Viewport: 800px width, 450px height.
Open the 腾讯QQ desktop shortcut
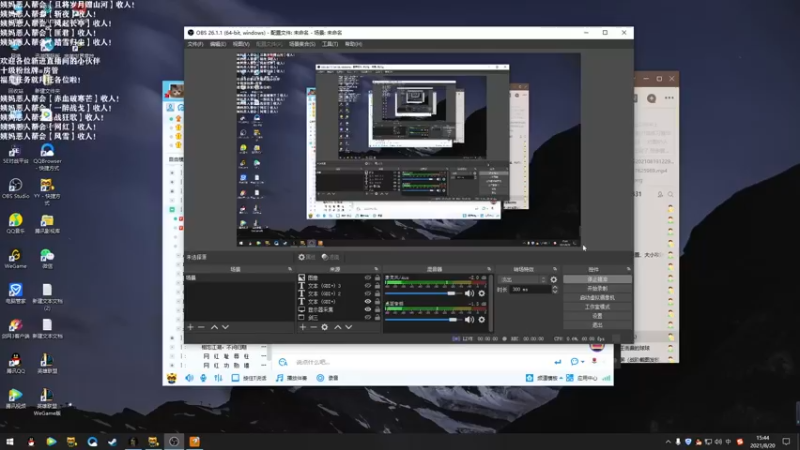pos(15,363)
